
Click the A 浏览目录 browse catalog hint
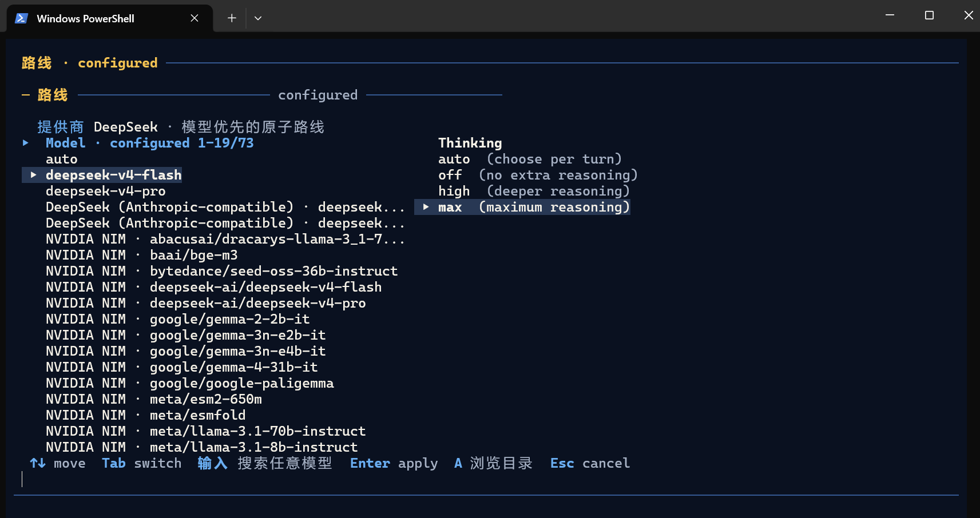coord(493,463)
